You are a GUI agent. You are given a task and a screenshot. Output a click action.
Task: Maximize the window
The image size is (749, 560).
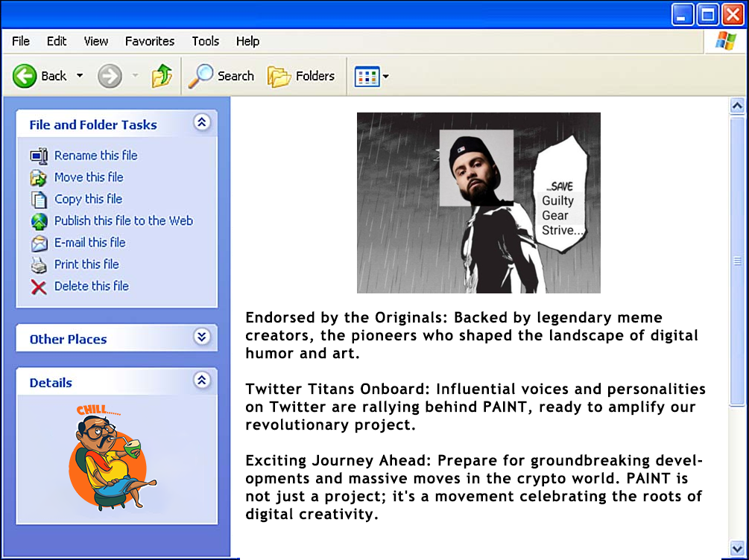pyautogui.click(x=707, y=15)
